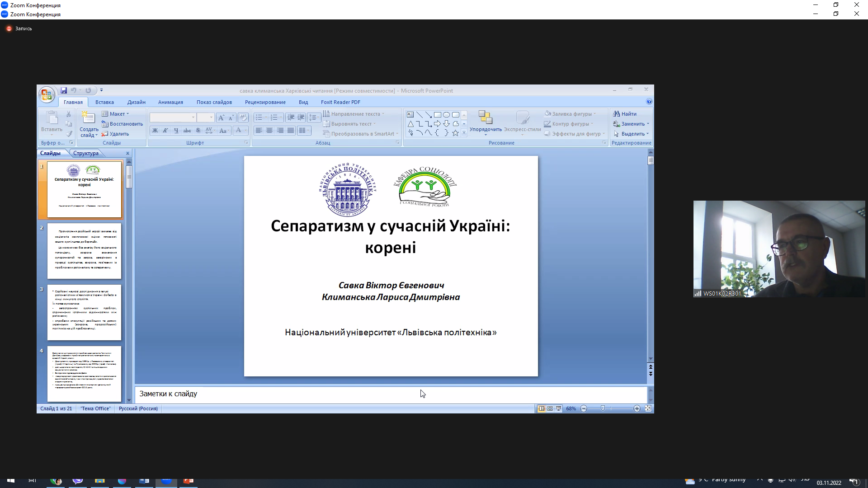
Task: Click the Office button in PowerPoint
Action: click(47, 94)
